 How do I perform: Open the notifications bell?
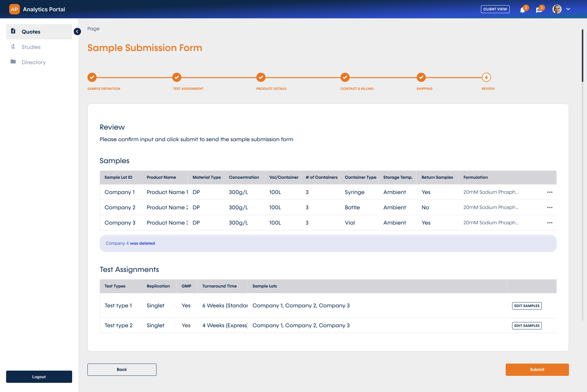click(x=522, y=10)
